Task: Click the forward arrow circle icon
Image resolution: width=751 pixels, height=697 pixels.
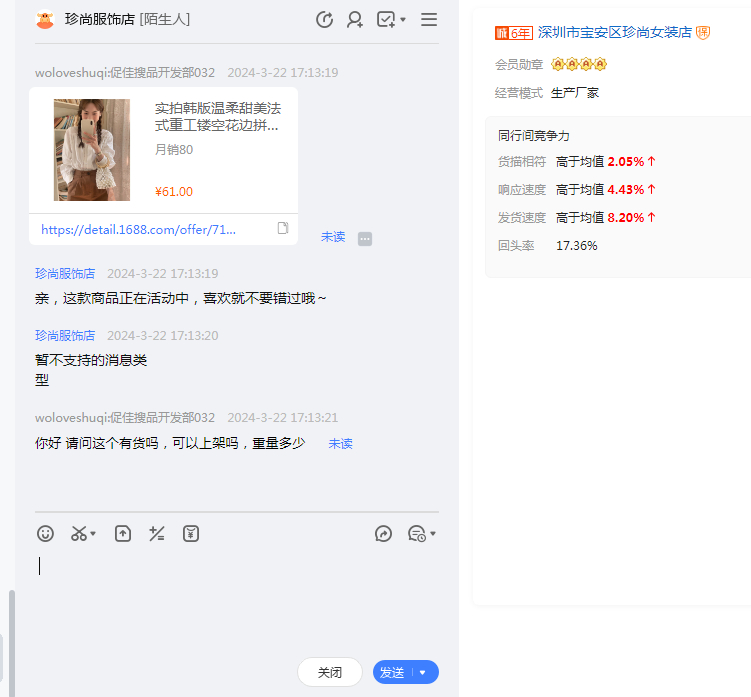Action: [x=383, y=534]
